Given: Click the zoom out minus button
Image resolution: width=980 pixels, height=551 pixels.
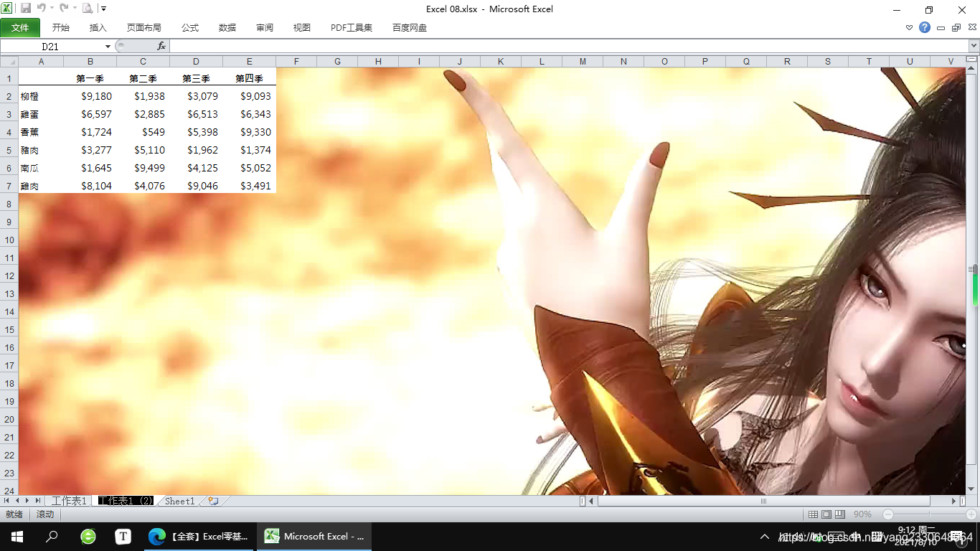Looking at the screenshot, I should tap(888, 514).
